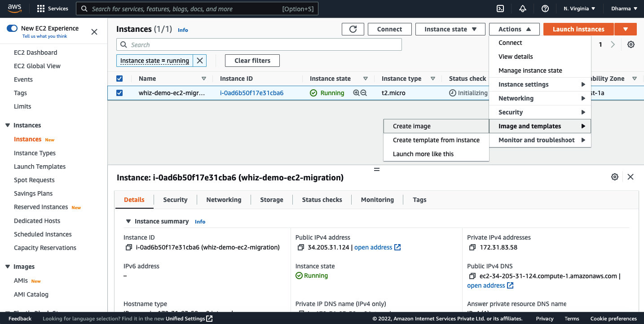Image resolution: width=644 pixels, height=324 pixels.
Task: Sort by Availability Zone column arrow
Action: coord(635,79)
